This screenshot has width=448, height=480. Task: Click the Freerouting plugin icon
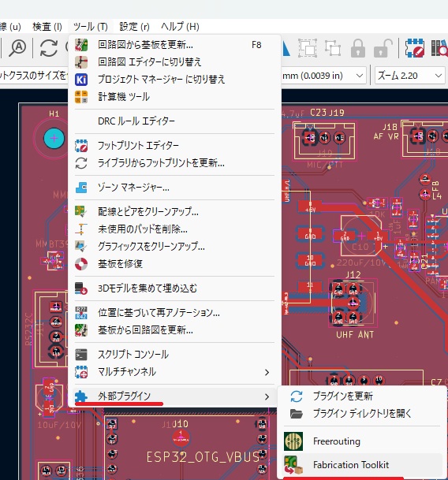[x=293, y=441]
